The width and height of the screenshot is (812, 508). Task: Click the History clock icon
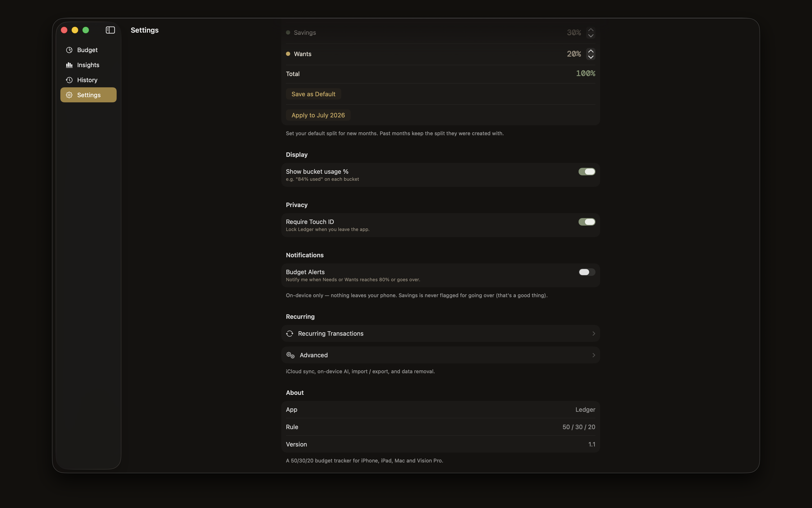69,80
